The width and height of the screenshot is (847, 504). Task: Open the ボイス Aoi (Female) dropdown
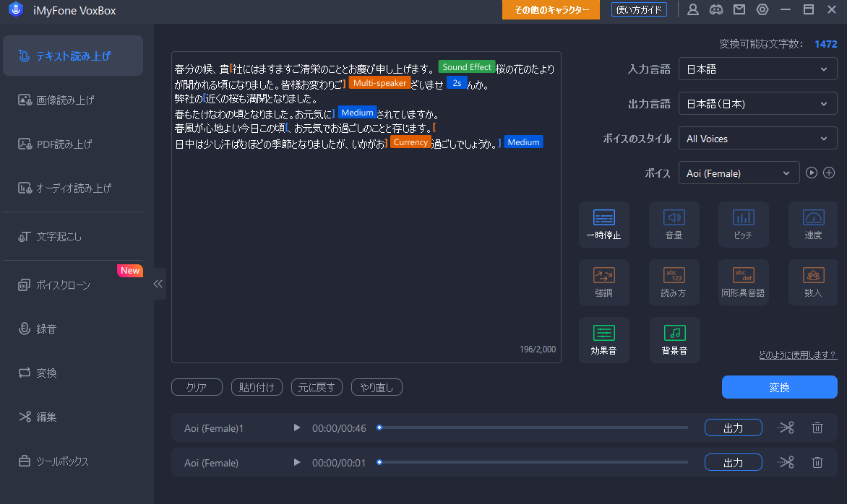739,173
